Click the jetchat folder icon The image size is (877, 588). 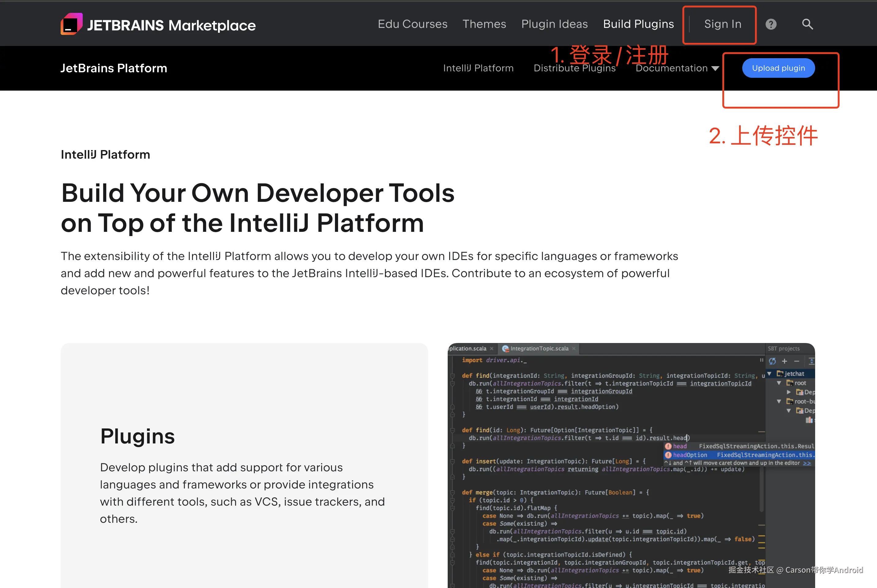[780, 374]
